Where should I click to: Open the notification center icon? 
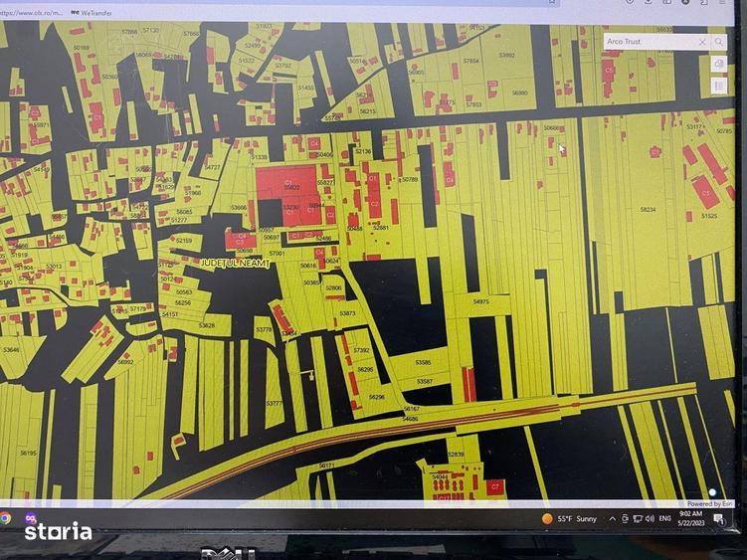(719, 519)
